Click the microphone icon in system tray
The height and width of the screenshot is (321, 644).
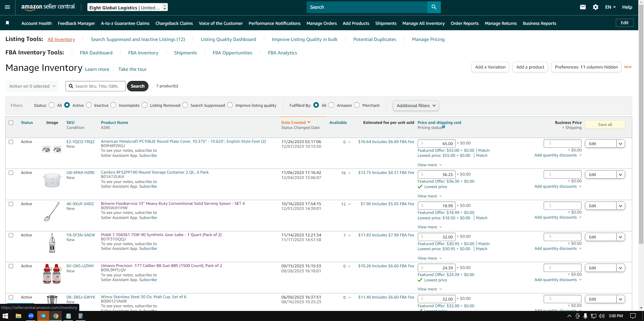585,316
